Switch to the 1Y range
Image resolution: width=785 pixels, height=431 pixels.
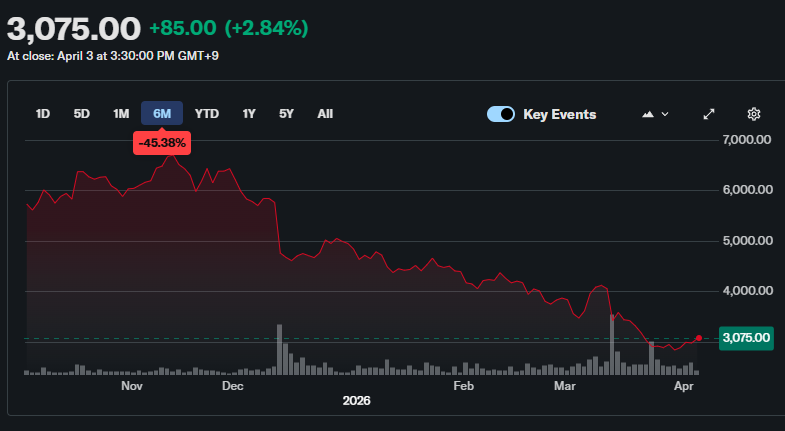point(249,114)
